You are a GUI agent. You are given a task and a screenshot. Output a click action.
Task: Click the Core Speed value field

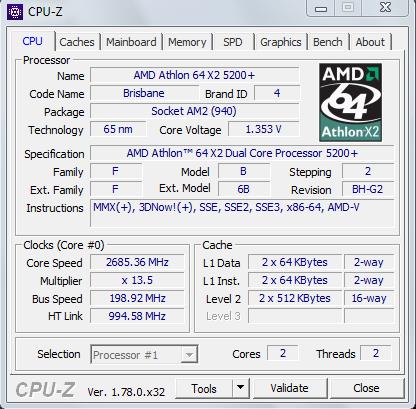(x=137, y=262)
